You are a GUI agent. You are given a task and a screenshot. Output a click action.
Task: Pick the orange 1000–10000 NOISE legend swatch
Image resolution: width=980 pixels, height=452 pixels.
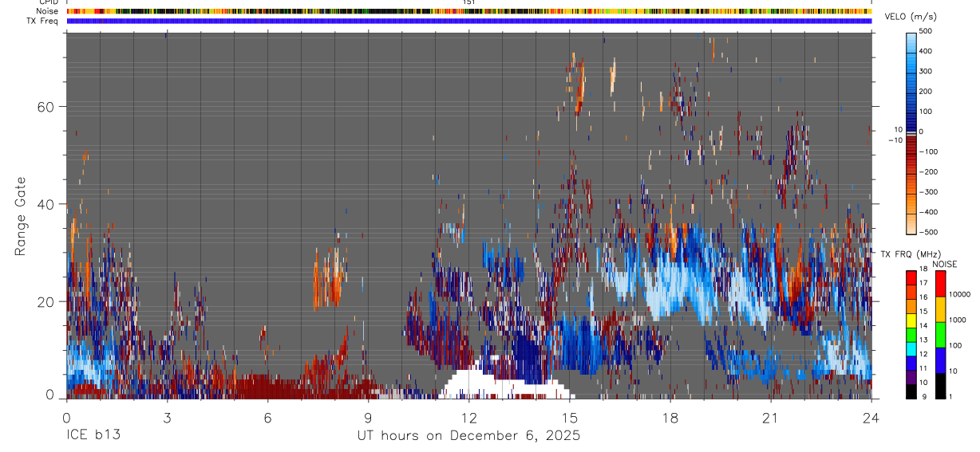coord(940,309)
